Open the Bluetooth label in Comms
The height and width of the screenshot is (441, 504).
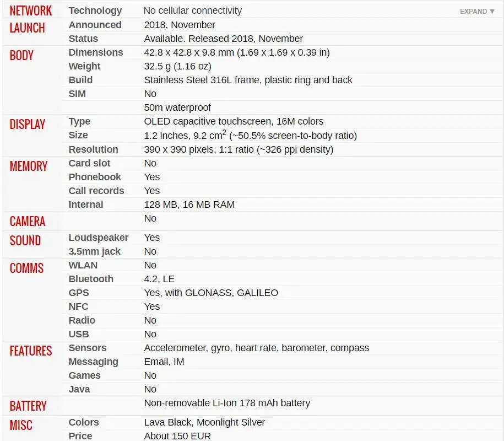[91, 279]
